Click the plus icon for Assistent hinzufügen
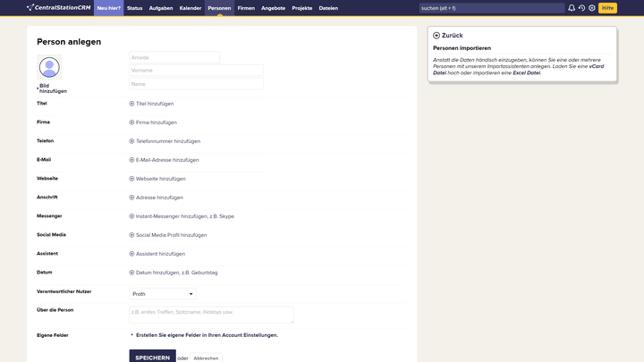The image size is (644, 362). [131, 254]
